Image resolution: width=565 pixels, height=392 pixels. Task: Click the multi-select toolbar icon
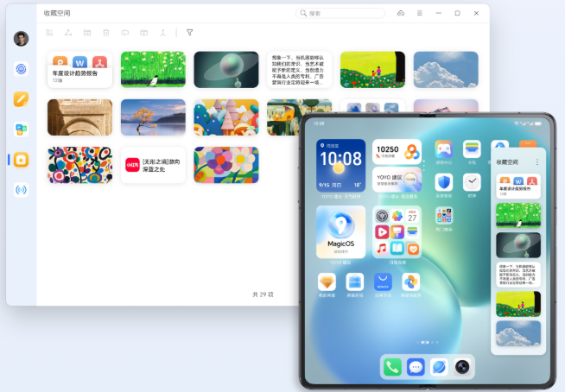[x=49, y=33]
